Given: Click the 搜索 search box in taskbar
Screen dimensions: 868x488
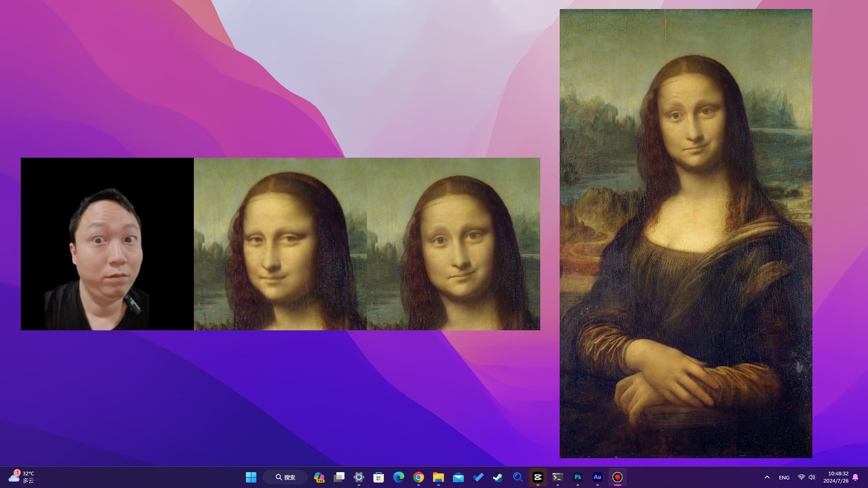Looking at the screenshot, I should (x=286, y=477).
